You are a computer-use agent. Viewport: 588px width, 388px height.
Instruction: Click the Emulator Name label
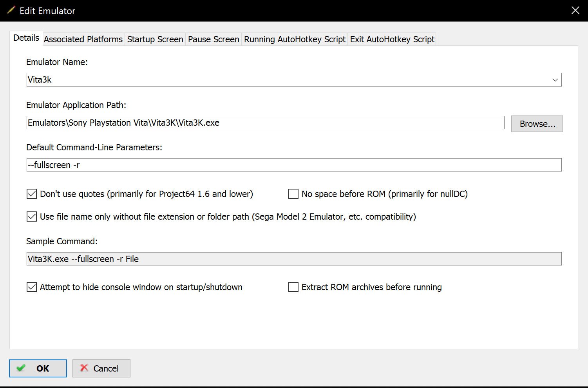[57, 62]
